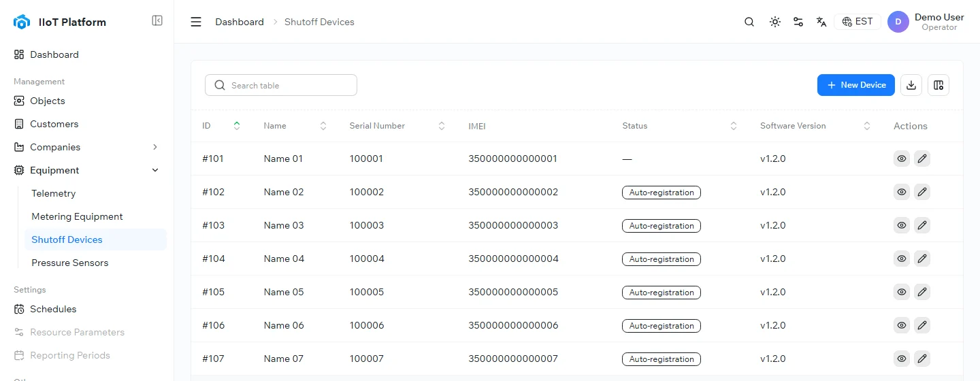Sort by the Software Version column arrows
Image resolution: width=980 pixels, height=381 pixels.
[867, 126]
